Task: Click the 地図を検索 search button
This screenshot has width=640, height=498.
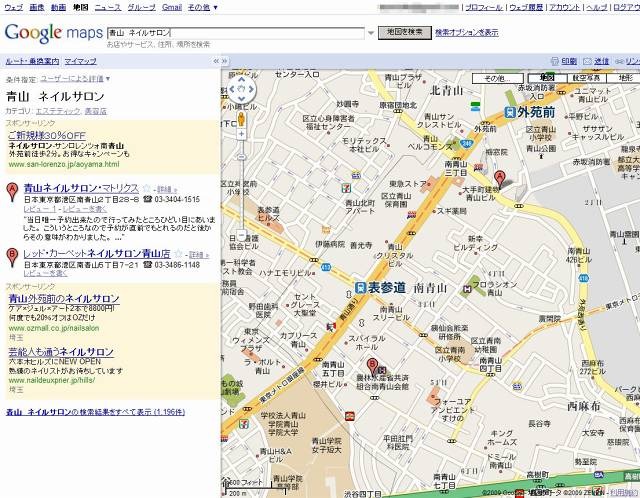Action: point(404,33)
